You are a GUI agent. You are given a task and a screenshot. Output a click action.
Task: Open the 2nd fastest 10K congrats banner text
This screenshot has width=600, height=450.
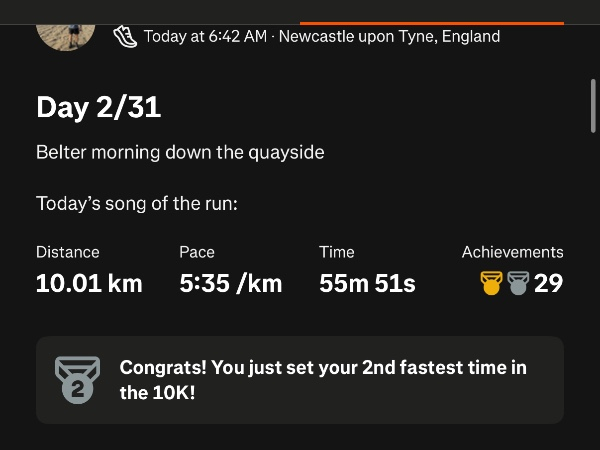[x=323, y=380]
